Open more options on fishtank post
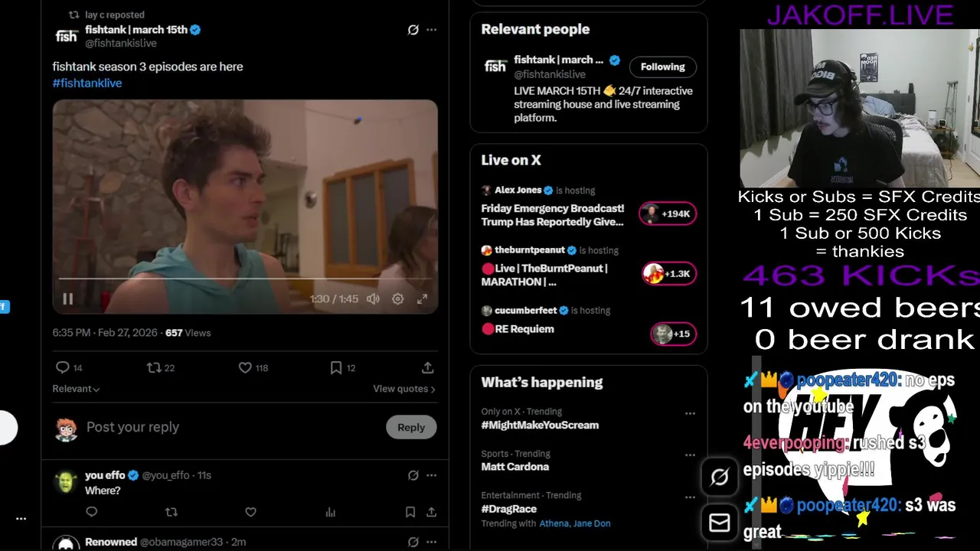This screenshot has width=980, height=551. [x=432, y=30]
